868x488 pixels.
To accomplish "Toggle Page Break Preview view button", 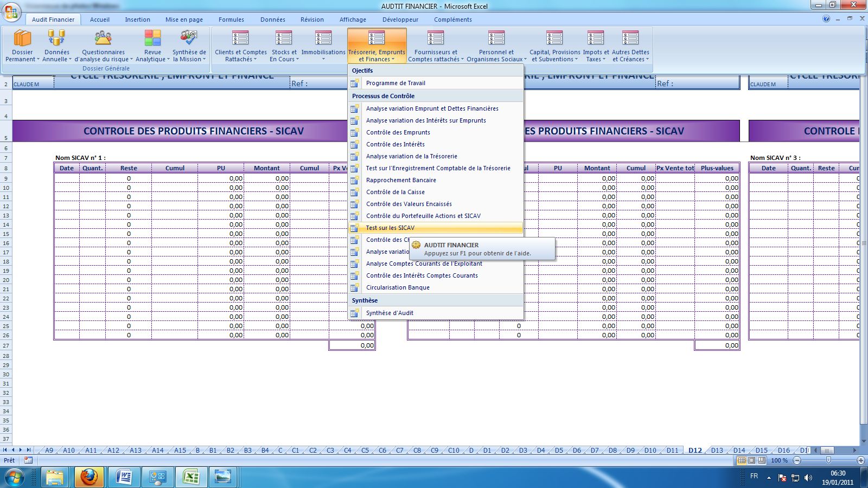I will click(x=762, y=460).
